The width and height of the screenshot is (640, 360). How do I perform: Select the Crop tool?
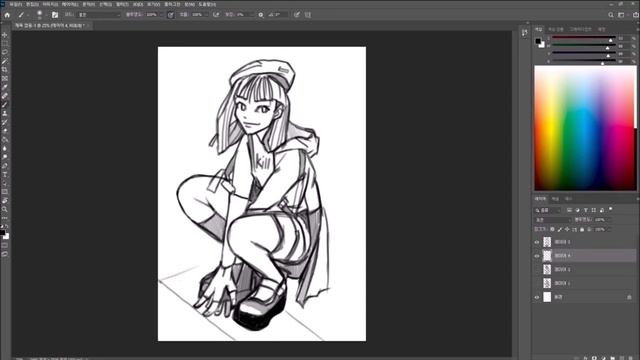tap(4, 70)
